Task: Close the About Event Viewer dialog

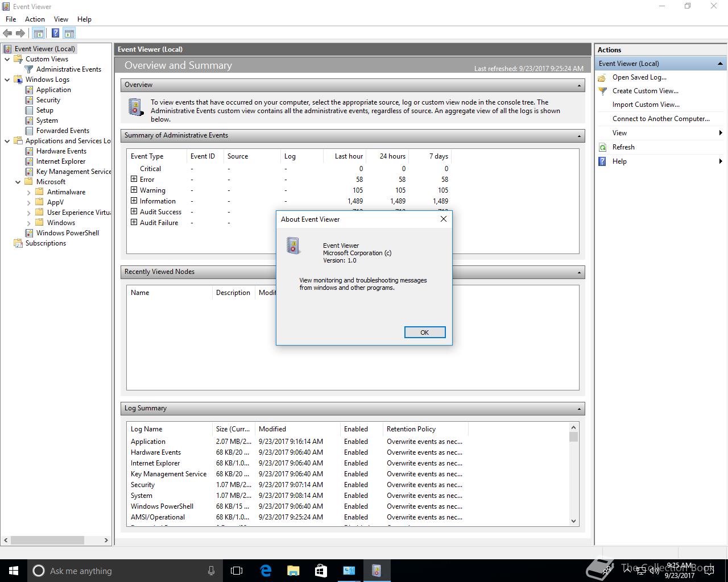Action: coord(444,219)
